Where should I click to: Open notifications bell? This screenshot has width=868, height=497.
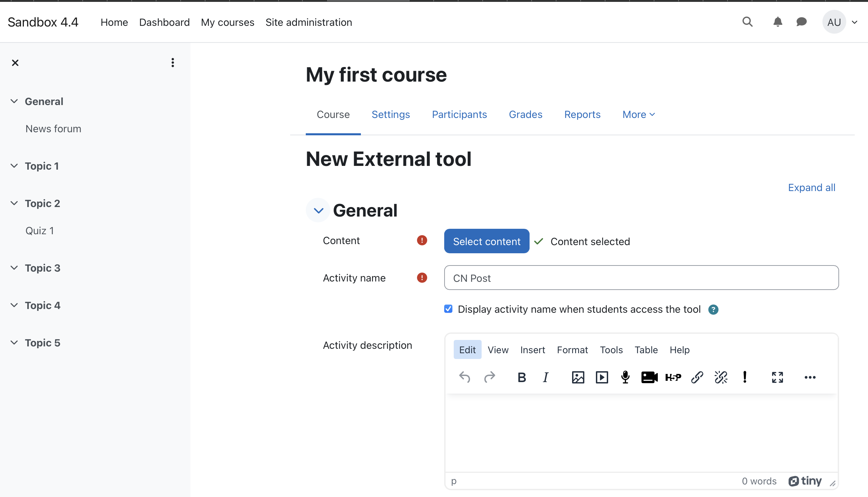click(x=778, y=22)
